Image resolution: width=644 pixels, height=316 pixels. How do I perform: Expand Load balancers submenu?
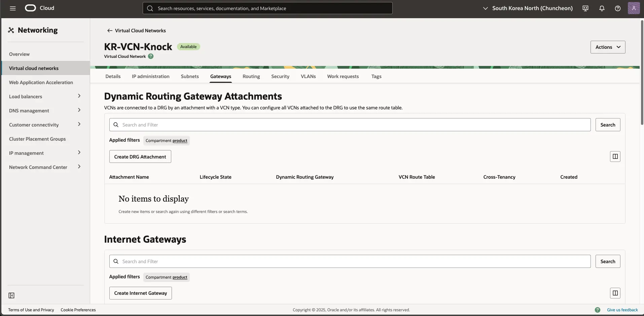[79, 96]
